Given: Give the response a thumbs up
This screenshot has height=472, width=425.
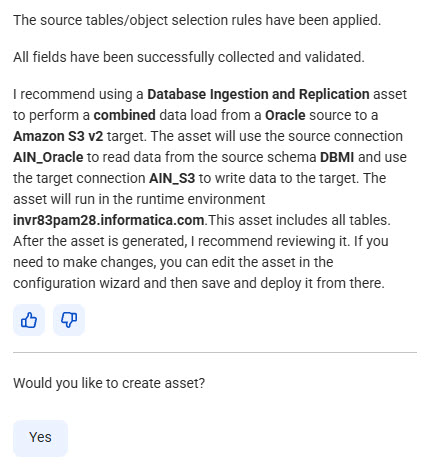Looking at the screenshot, I should [x=29, y=320].
